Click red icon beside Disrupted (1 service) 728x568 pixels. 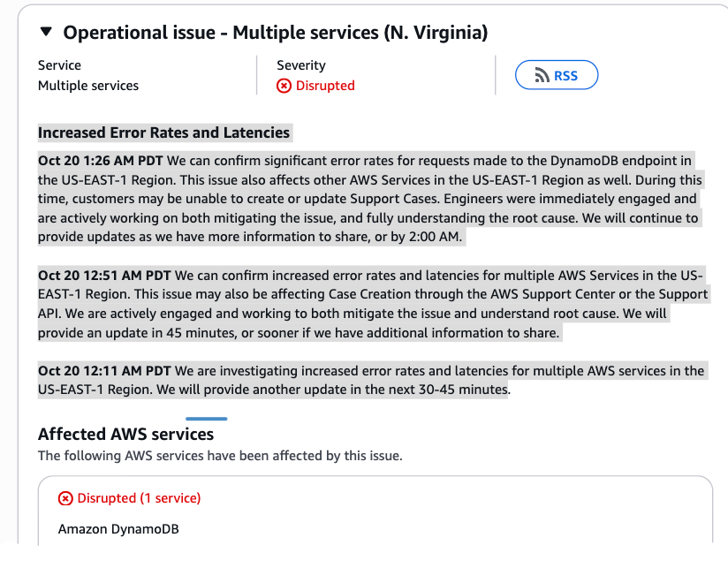point(65,498)
